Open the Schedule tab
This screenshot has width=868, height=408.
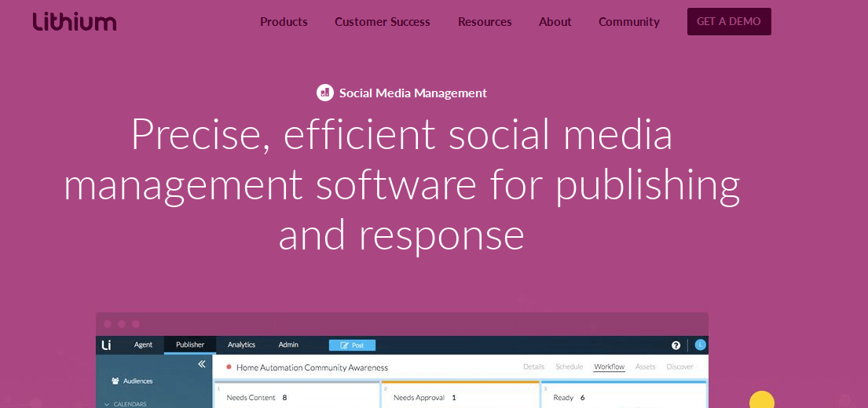(569, 366)
